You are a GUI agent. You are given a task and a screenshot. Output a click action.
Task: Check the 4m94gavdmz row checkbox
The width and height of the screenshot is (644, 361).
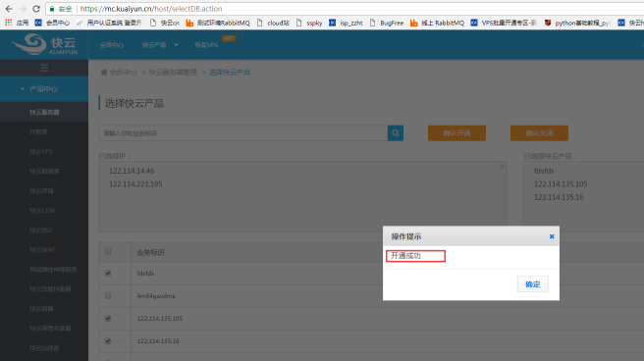pos(108,295)
